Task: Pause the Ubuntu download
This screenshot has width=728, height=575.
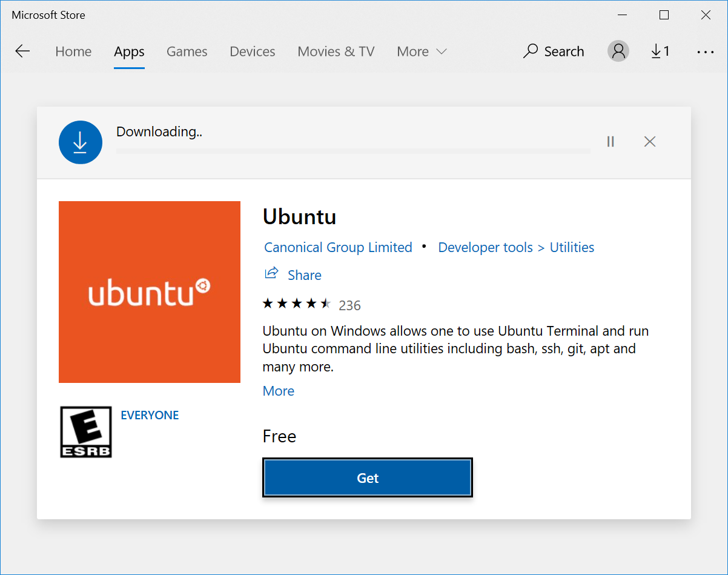Action: [611, 141]
